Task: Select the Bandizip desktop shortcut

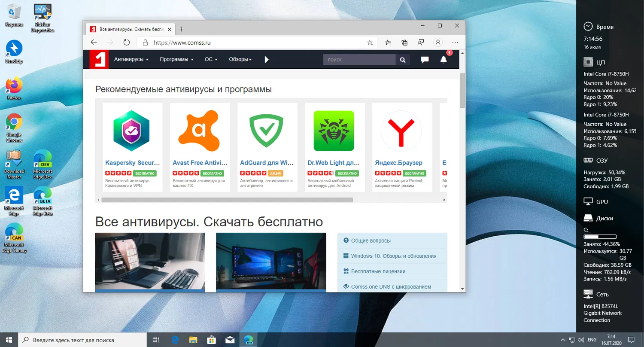Action: [x=14, y=52]
